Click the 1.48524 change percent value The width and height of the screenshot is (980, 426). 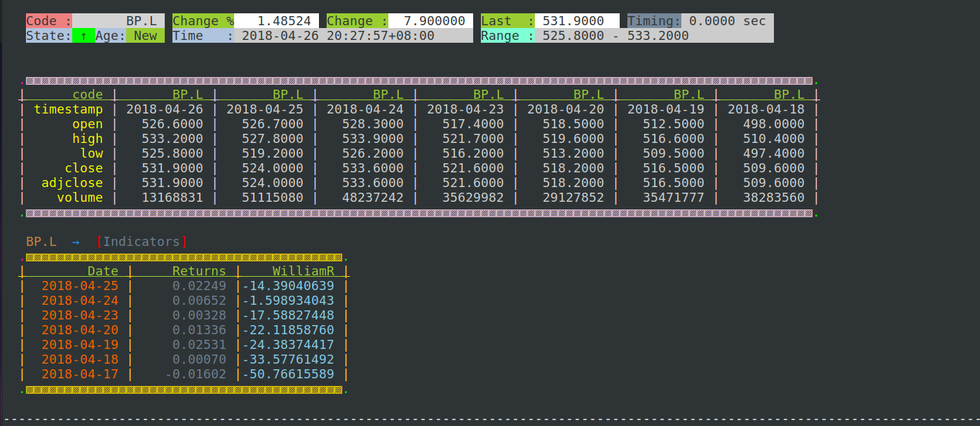tap(284, 21)
